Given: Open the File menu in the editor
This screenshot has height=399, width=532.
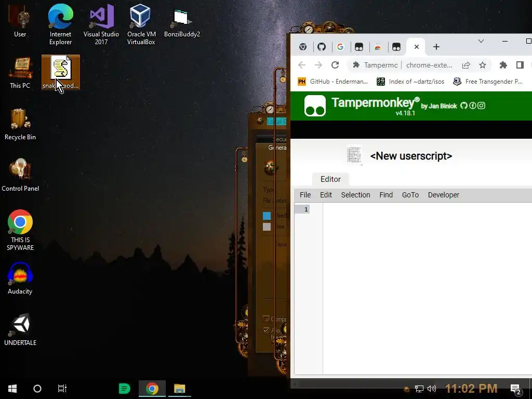Looking at the screenshot, I should pyautogui.click(x=305, y=195).
